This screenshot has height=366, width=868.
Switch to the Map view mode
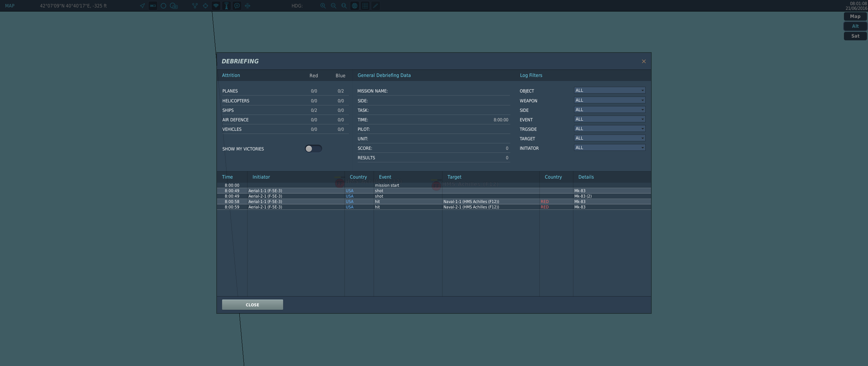point(855,17)
